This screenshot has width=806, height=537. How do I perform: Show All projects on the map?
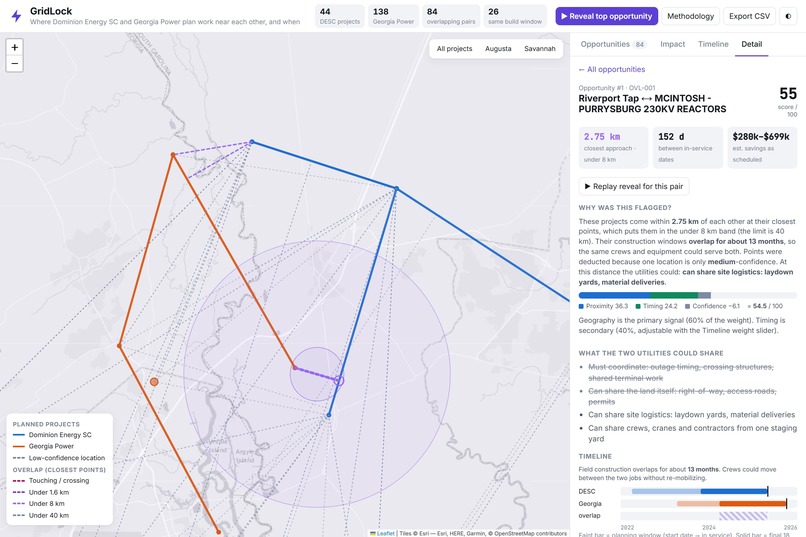pyautogui.click(x=454, y=49)
